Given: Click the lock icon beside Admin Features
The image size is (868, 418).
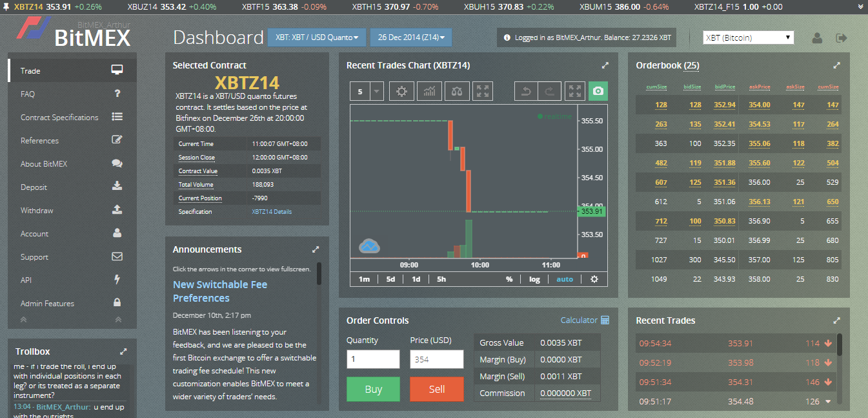Looking at the screenshot, I should (x=117, y=302).
